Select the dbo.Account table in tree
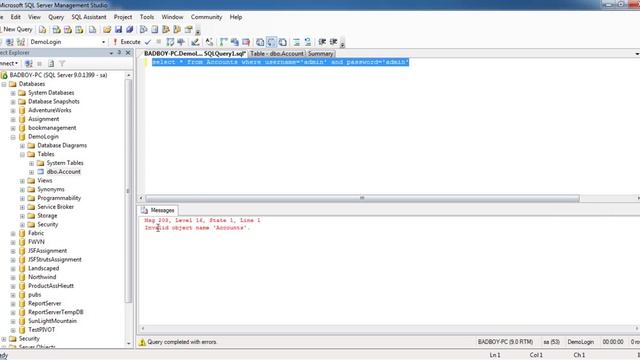640x360 pixels. (x=63, y=172)
